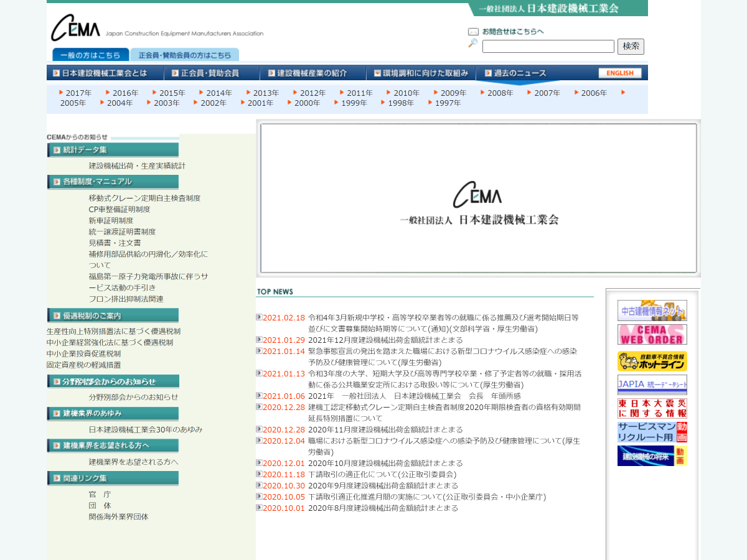
Task: Open the 東日本大震災に関する情報 banner
Action: pyautogui.click(x=652, y=408)
